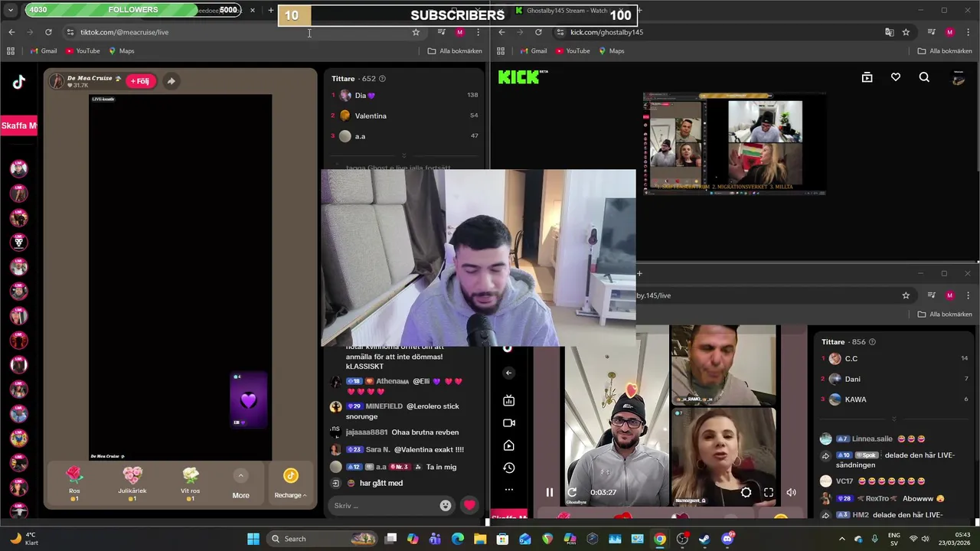Screen dimensions: 980x551
Task: Open history clock icon in bottom sidebar
Action: [x=508, y=468]
